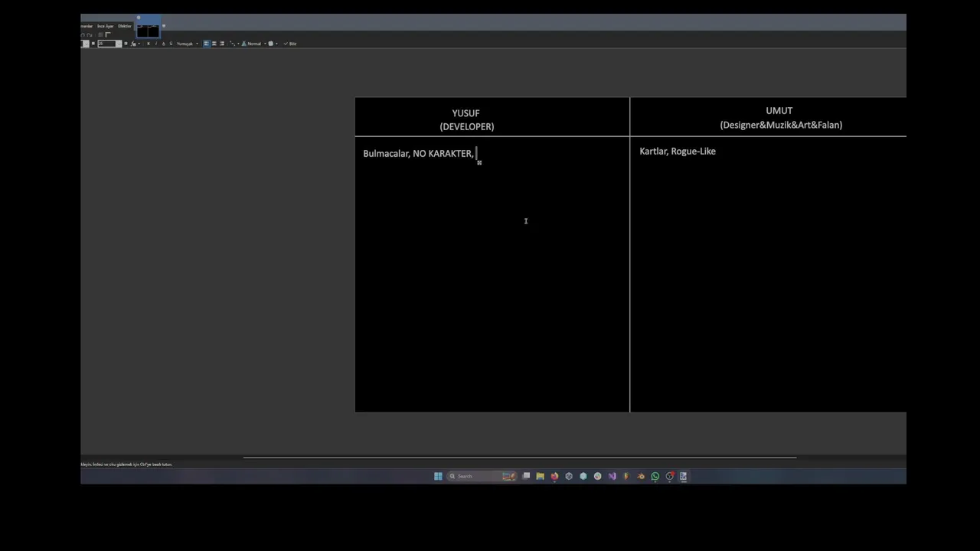
Task: Open Unity Hub from the taskbar
Action: tap(569, 476)
